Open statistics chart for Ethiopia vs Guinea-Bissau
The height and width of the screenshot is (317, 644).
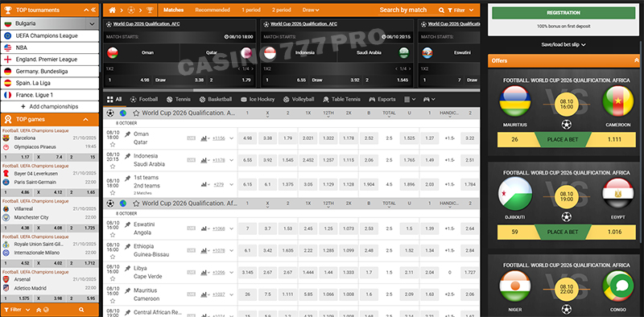[204, 250]
